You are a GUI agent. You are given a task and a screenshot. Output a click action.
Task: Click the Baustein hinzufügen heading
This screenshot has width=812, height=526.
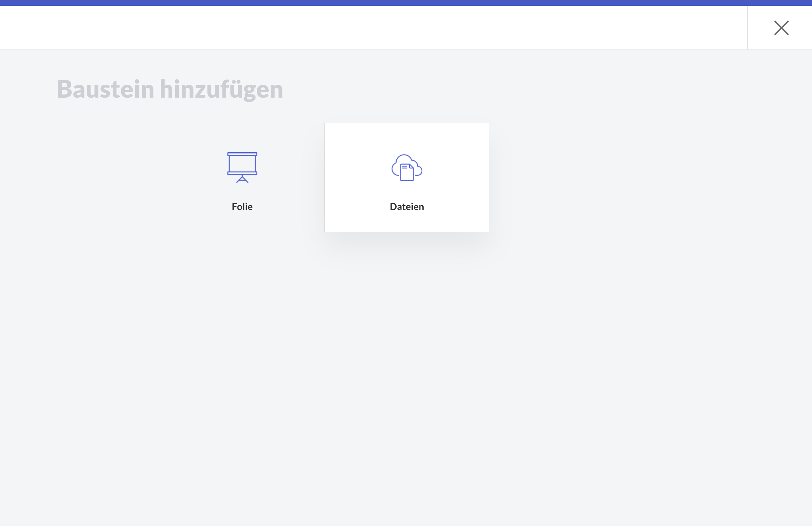(x=170, y=89)
